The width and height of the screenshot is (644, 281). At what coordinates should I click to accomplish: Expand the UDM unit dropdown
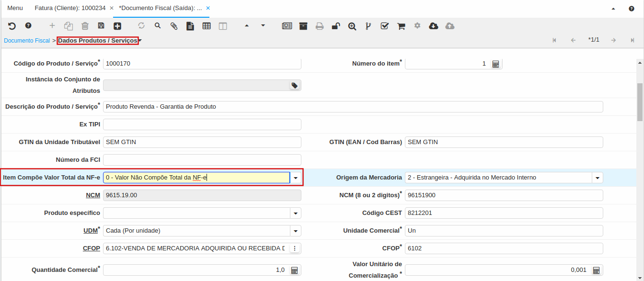tap(296, 231)
